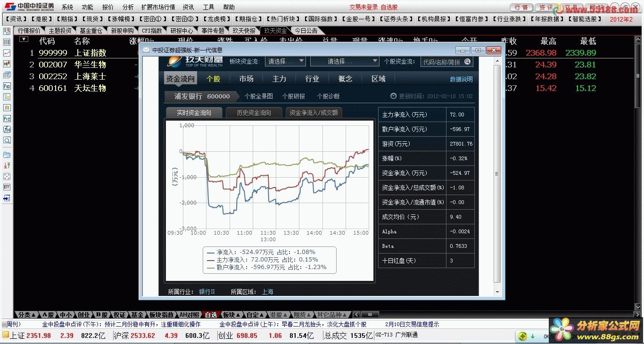Expand the 其它品种 bottom tab menu

(332, 315)
